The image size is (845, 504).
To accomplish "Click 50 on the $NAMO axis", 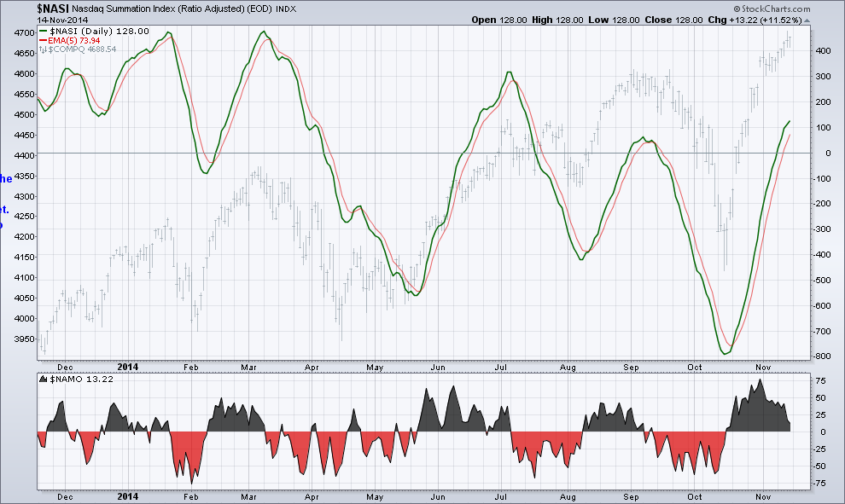I will [x=820, y=398].
